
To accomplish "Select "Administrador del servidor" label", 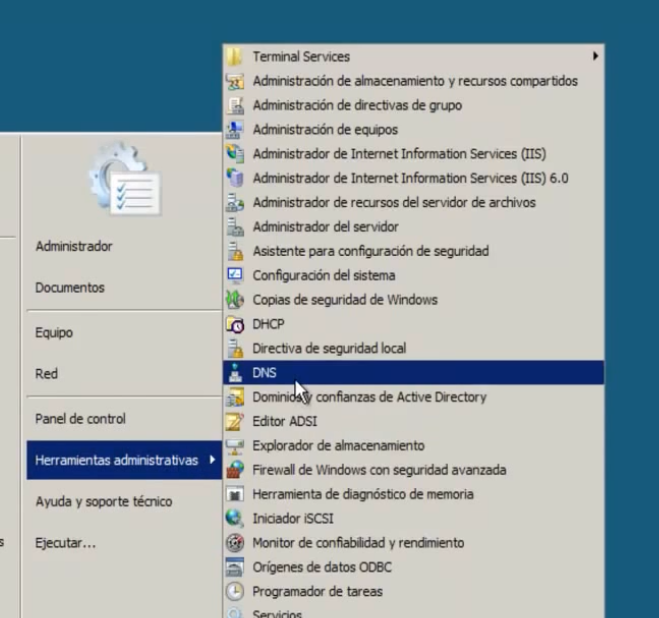I will tap(325, 227).
